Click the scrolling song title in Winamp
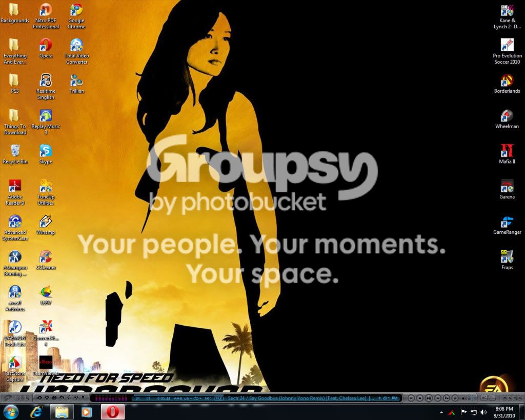525x420 pixels. (301, 398)
